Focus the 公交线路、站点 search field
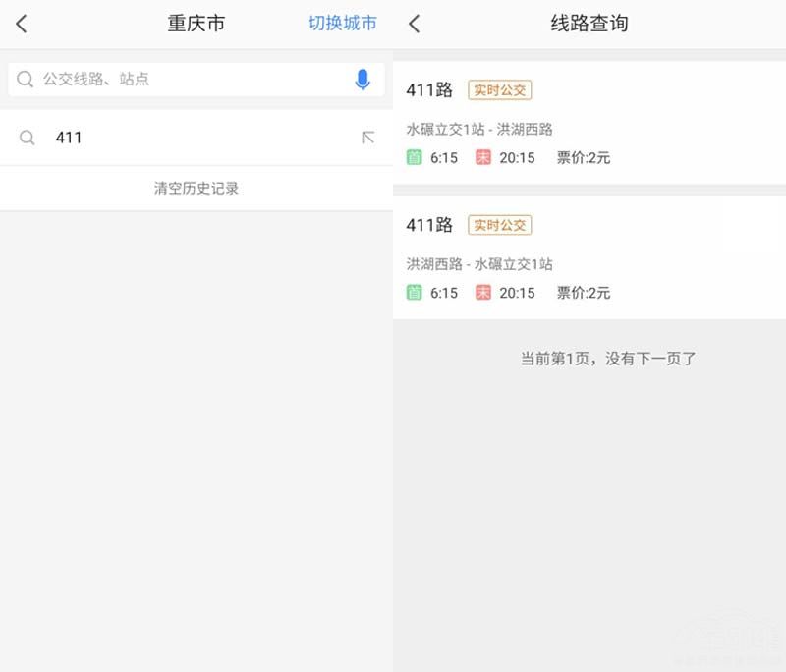 (187, 80)
